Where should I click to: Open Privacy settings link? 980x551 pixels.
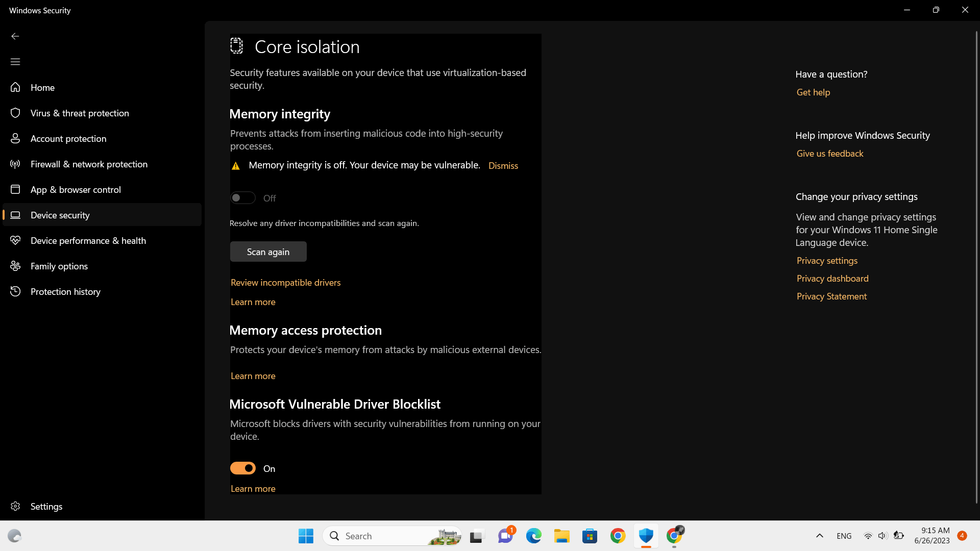point(827,261)
